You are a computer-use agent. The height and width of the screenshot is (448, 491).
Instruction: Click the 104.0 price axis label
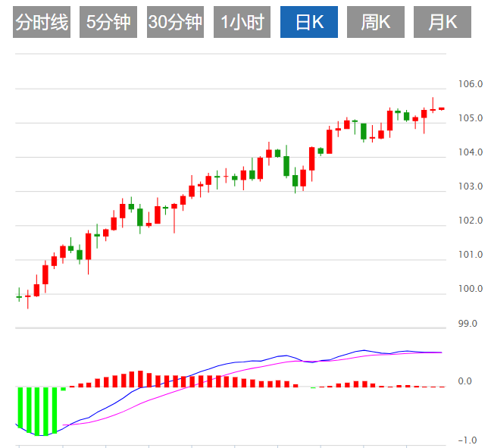click(471, 152)
